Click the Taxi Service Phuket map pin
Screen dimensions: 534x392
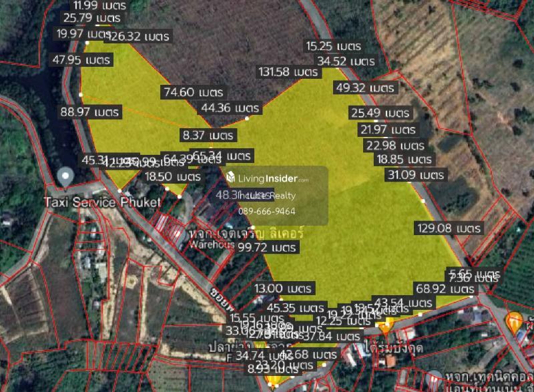(x=65, y=177)
